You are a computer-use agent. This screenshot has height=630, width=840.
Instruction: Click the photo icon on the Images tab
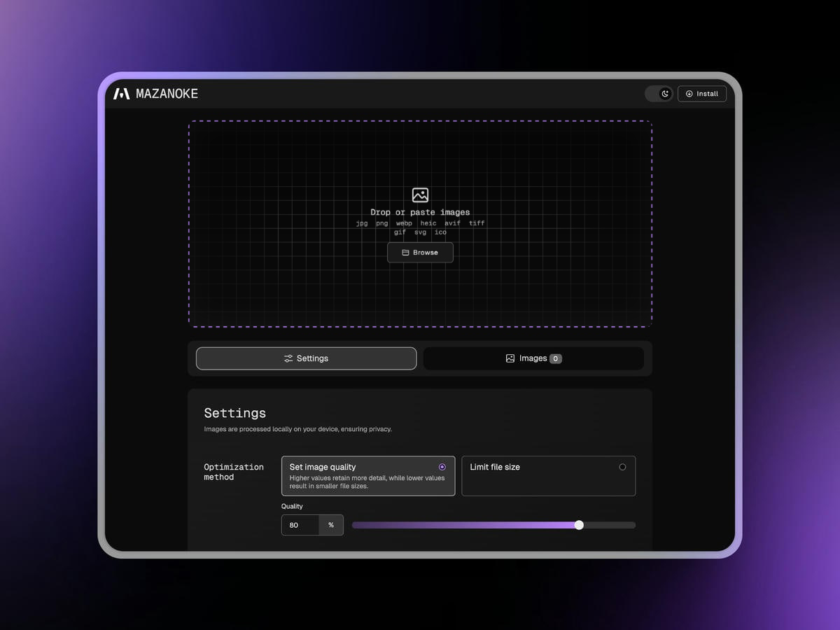(510, 358)
